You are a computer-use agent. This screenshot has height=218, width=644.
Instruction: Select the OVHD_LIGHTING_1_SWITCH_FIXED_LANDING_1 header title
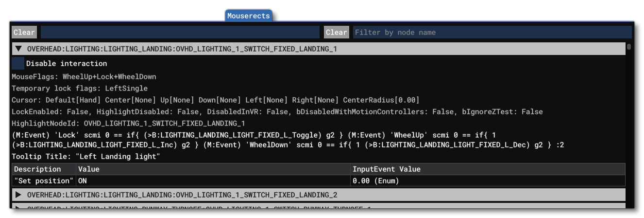[182, 49]
